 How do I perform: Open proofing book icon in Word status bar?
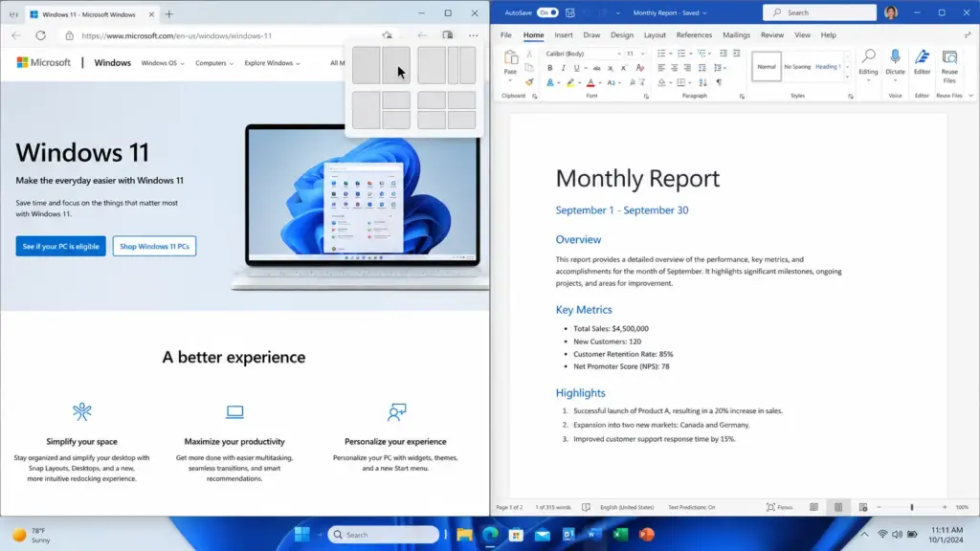pos(586,507)
